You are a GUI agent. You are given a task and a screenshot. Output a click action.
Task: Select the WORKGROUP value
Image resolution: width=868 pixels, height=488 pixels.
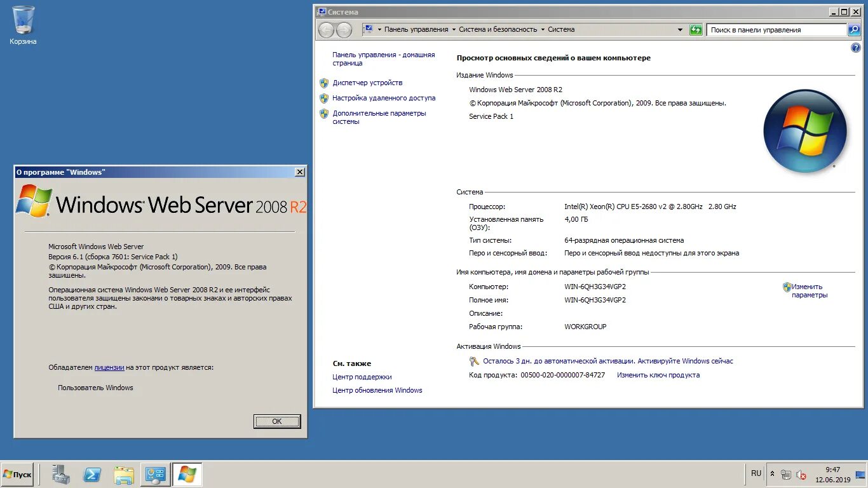(x=585, y=327)
